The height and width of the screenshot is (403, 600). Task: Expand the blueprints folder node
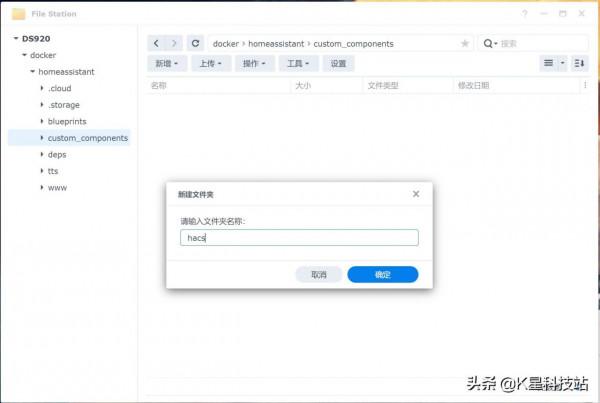pos(42,121)
